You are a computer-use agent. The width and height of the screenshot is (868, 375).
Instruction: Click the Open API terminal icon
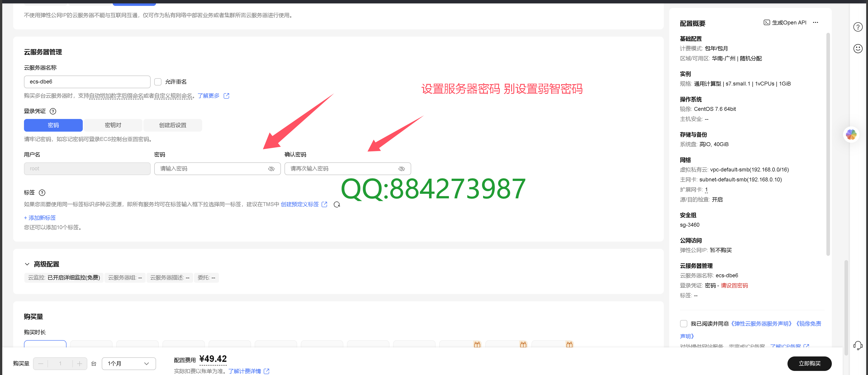[767, 23]
